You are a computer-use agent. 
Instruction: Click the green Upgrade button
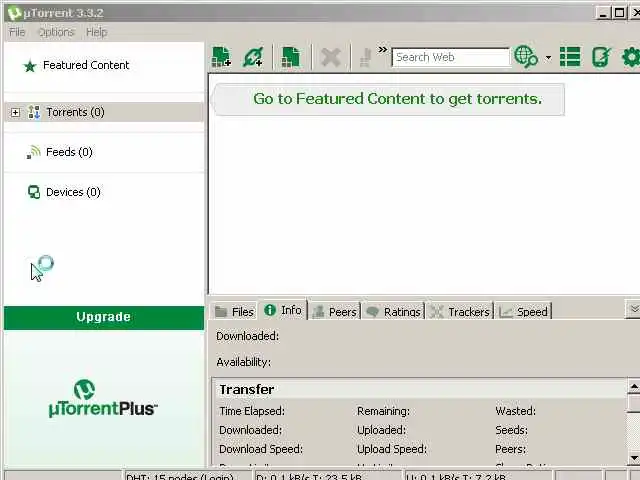tap(104, 318)
